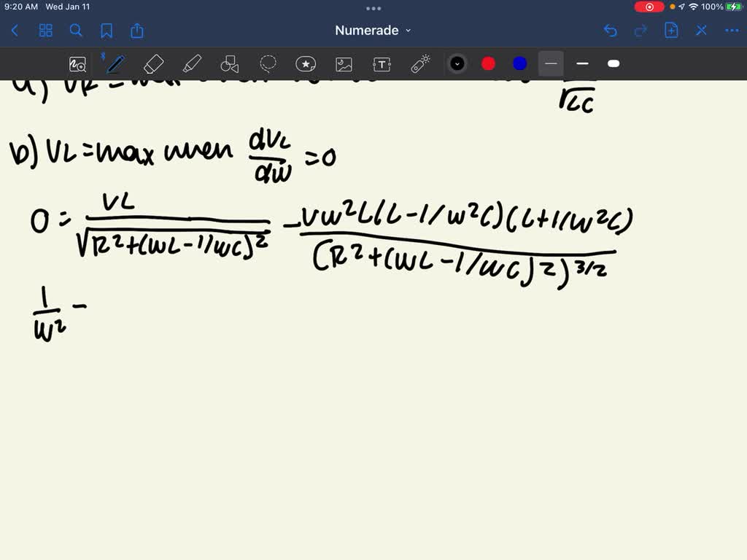
Task: Activate the laser pointer tool
Action: (x=419, y=63)
